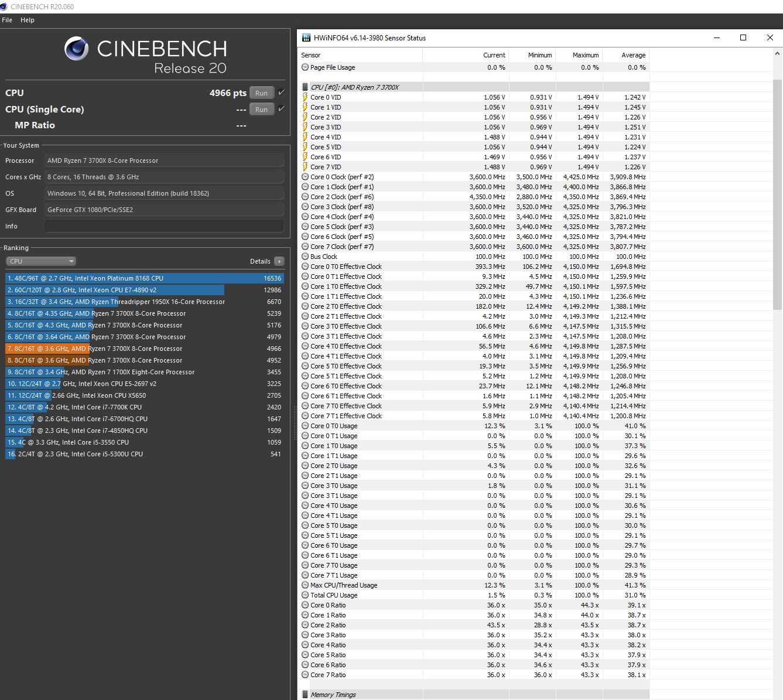783x700 pixels.
Task: Select ranking entry Ryzen 7 1700X Eight-Core
Action: (145, 372)
